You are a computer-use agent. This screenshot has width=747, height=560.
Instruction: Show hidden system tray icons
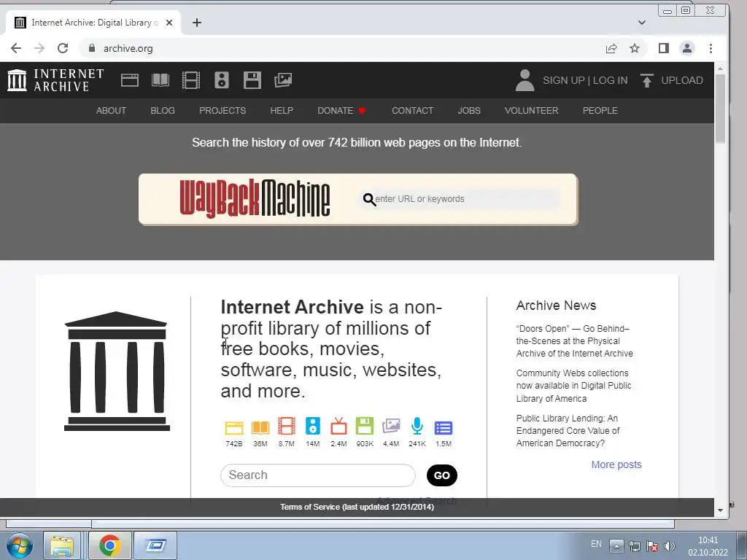616,545
